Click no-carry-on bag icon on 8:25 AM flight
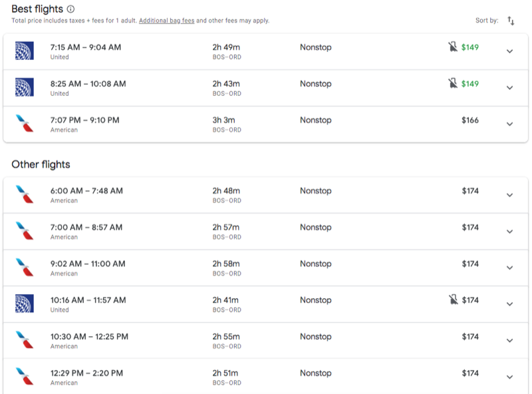 click(x=453, y=83)
